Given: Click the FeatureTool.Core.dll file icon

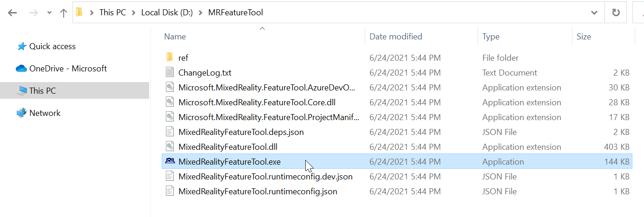Looking at the screenshot, I should click(170, 102).
